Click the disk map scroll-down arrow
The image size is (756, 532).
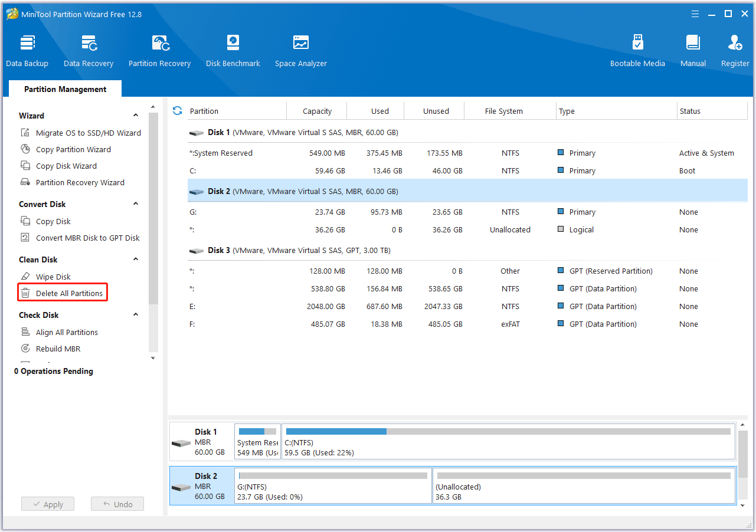743,505
